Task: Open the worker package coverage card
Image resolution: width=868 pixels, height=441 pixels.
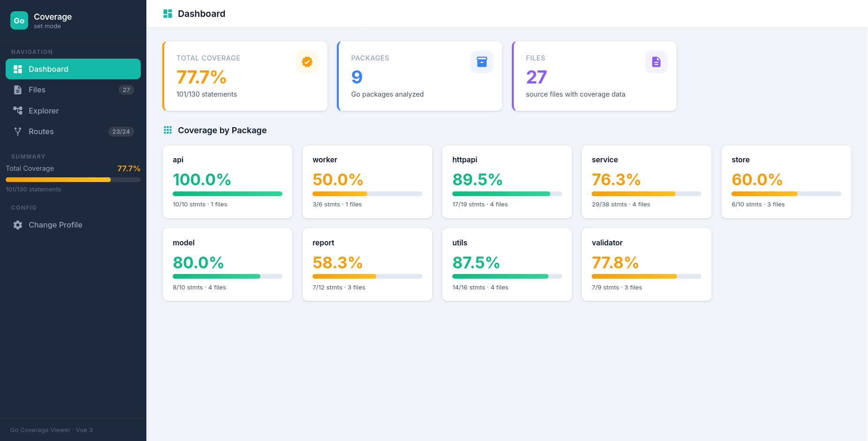Action: tap(367, 182)
